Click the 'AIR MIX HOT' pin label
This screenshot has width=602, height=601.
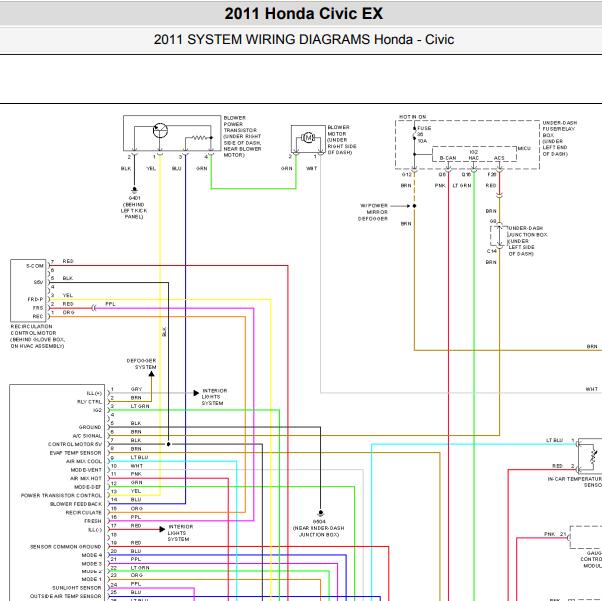point(86,478)
